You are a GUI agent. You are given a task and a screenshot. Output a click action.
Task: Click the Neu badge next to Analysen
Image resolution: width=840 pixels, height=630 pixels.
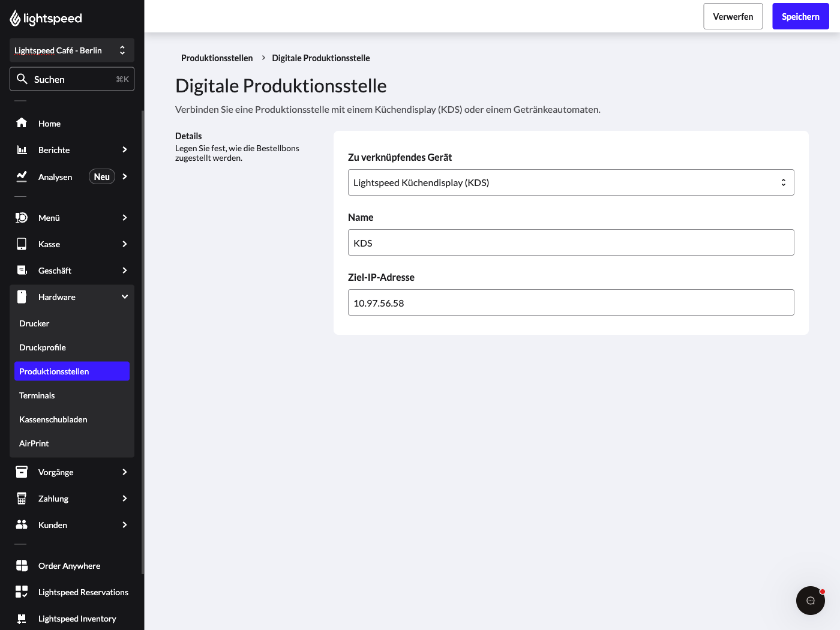[x=102, y=176]
